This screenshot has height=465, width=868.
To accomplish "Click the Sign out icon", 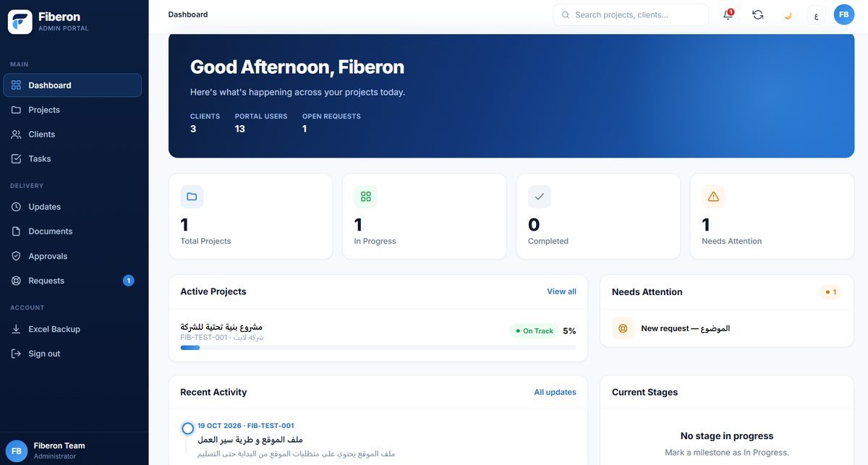I will [16, 354].
